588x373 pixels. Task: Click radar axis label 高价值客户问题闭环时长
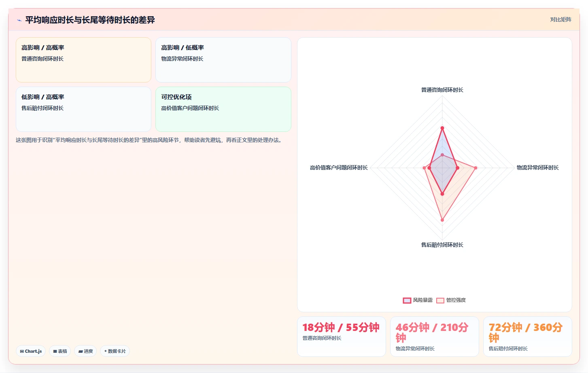tap(339, 167)
